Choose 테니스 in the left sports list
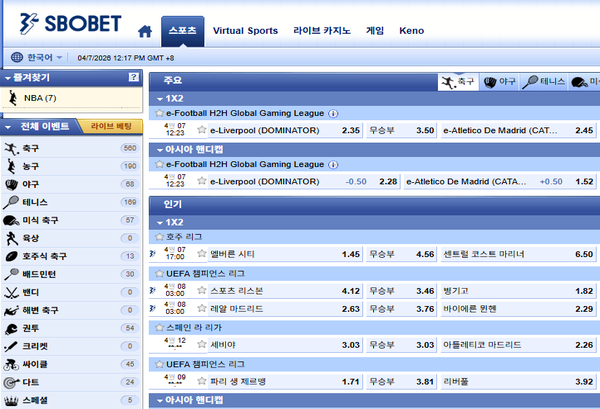 point(35,202)
